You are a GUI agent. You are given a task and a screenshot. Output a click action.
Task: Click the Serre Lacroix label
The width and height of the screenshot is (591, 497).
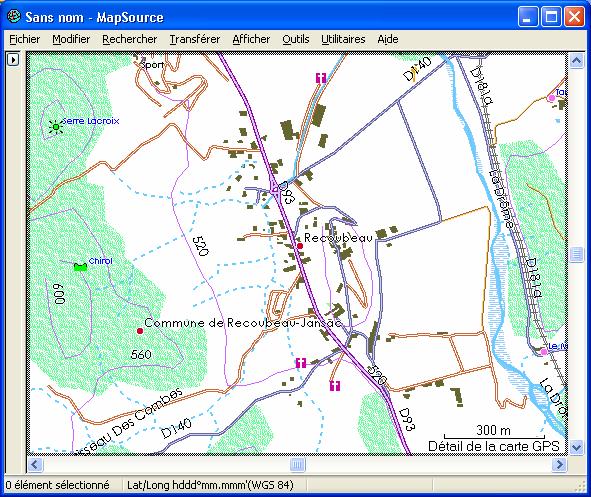coord(90,121)
